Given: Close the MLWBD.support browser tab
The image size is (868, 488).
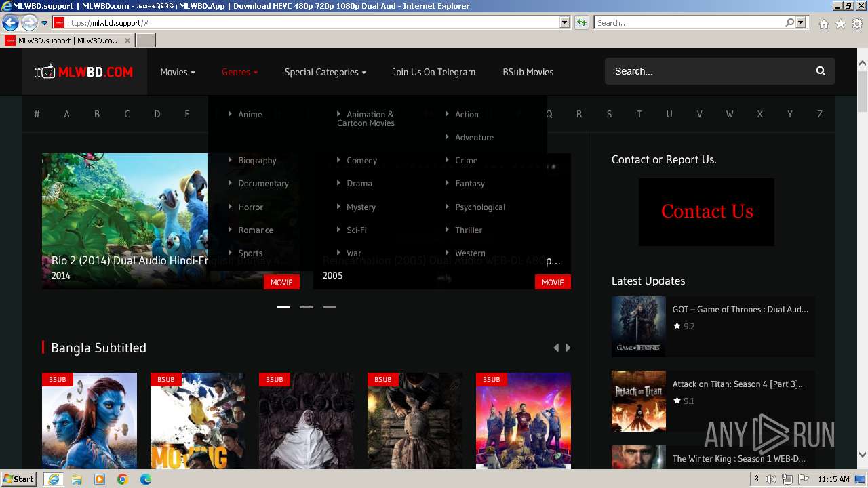Looking at the screenshot, I should click(x=127, y=41).
